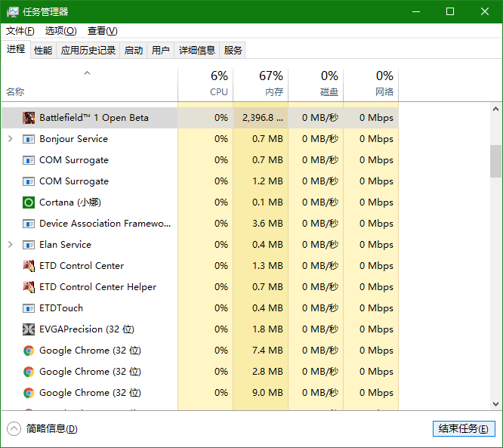The width and height of the screenshot is (503, 448).
Task: Click Chrome icon in the 7.4 MB row
Action: 29,351
